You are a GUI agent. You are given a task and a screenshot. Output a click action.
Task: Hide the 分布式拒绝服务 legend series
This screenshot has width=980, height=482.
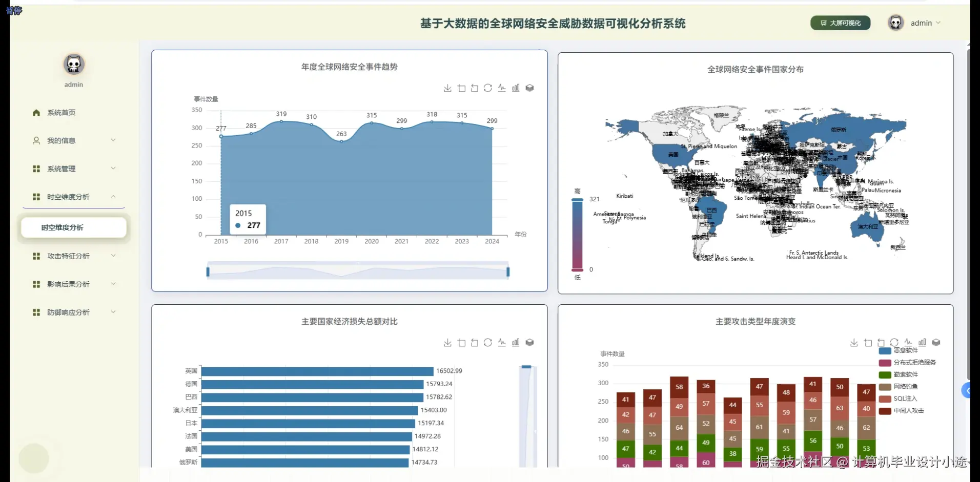pyautogui.click(x=907, y=363)
